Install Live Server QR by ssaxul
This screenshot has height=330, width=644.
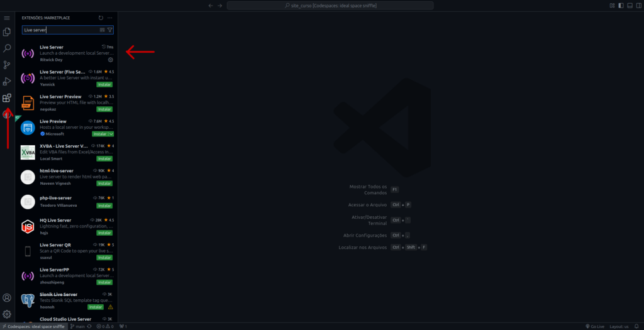pyautogui.click(x=104, y=257)
